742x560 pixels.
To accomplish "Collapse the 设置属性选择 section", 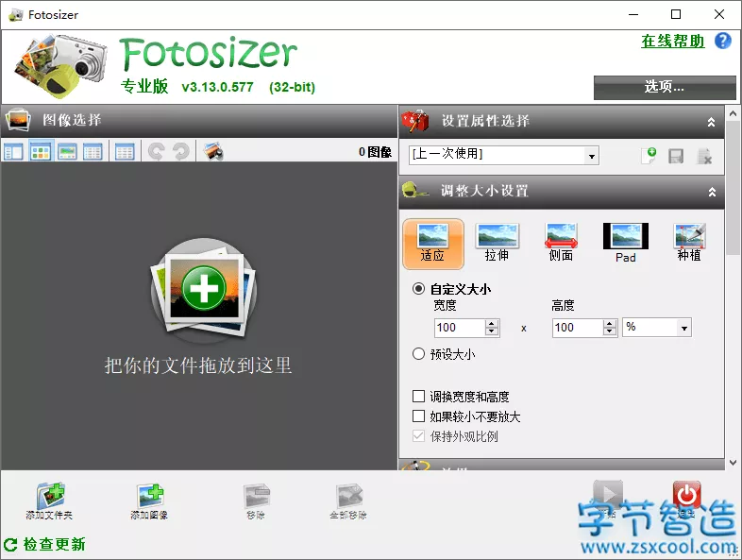I will [711, 122].
